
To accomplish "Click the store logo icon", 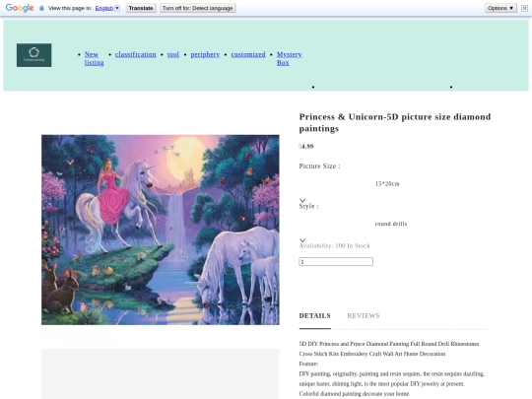I will click(x=33, y=55).
